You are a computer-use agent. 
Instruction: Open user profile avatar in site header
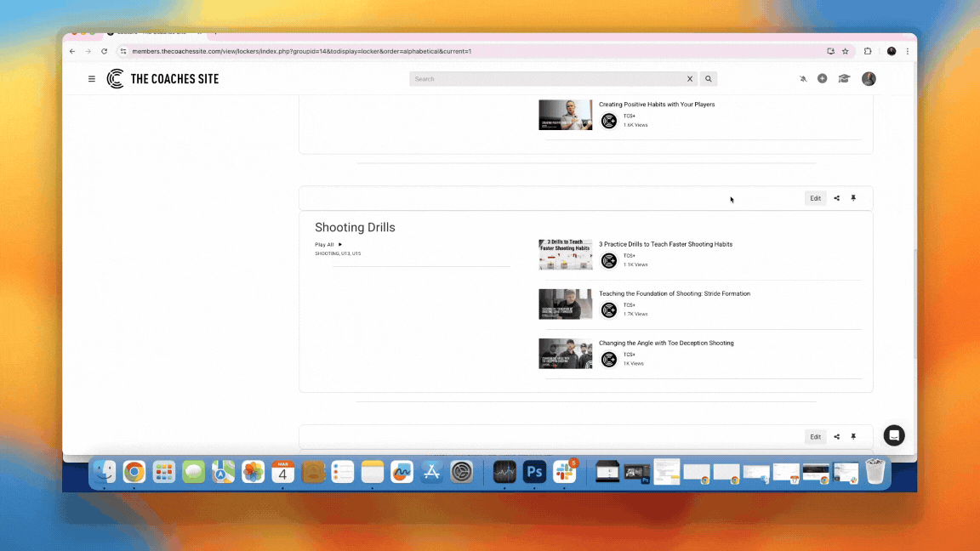point(869,79)
